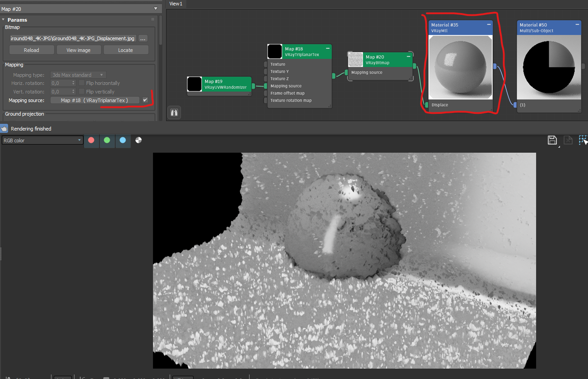Click the Reload button
This screenshot has width=588, height=379.
[32, 50]
